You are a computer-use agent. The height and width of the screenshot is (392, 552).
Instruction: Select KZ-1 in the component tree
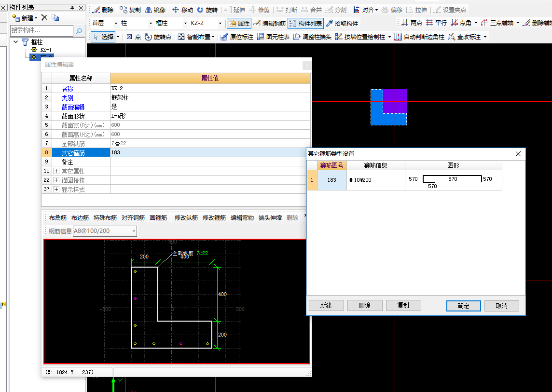click(46, 50)
